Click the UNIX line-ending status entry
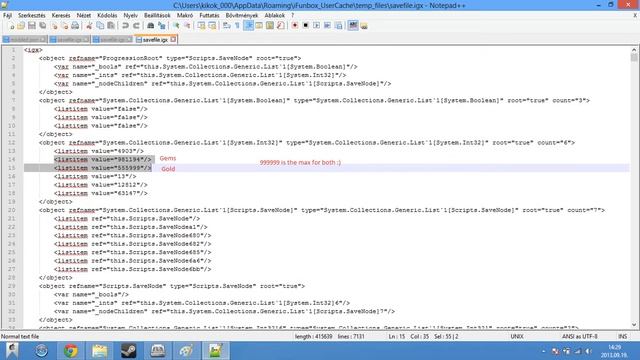640x360 pixels. [517, 336]
